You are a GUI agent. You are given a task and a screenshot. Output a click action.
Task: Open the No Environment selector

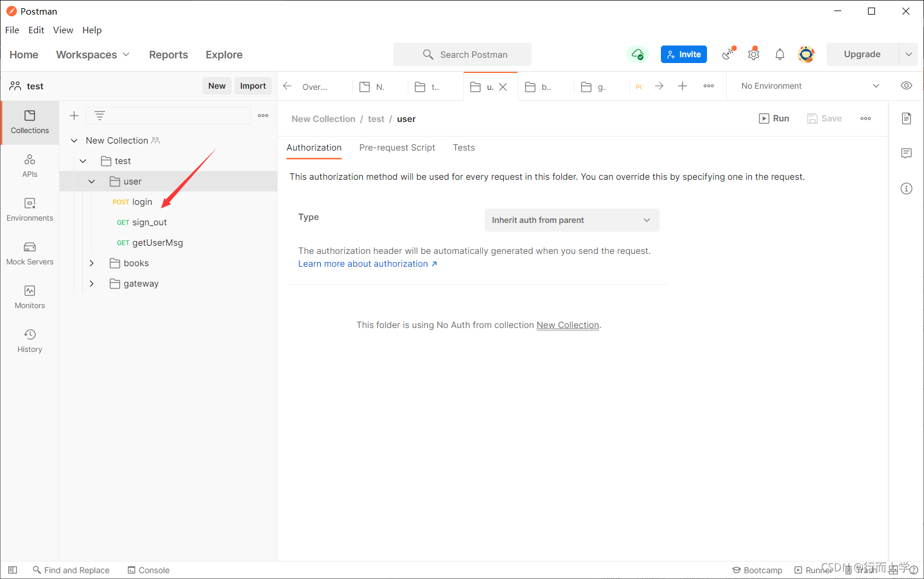pyautogui.click(x=810, y=86)
